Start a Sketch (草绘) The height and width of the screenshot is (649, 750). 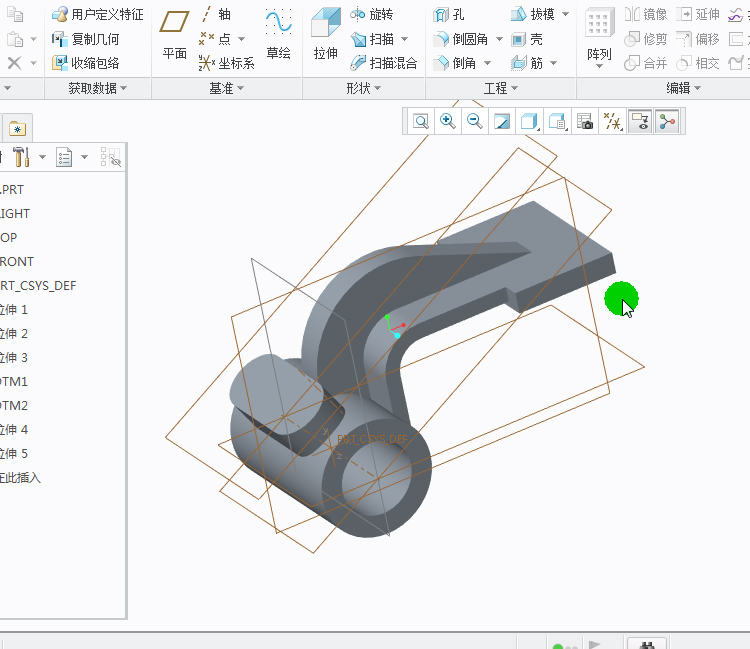(278, 35)
